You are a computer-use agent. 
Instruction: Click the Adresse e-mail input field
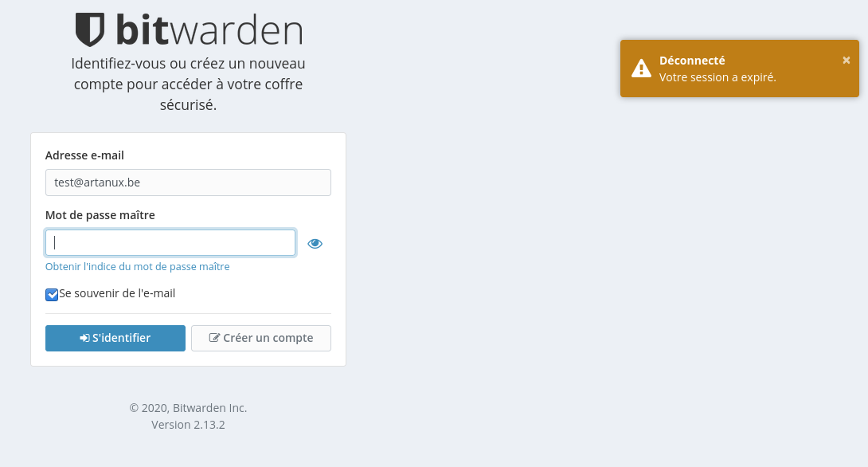pos(188,182)
